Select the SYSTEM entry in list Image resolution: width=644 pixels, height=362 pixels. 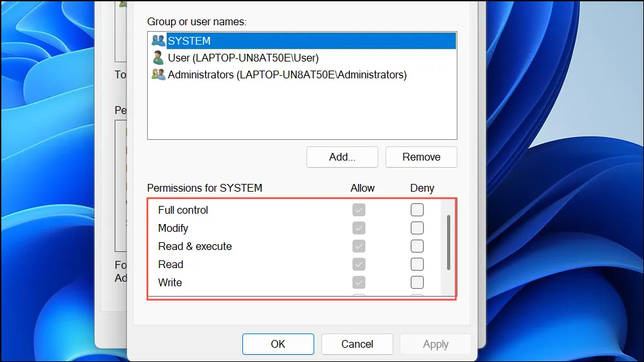coord(302,41)
